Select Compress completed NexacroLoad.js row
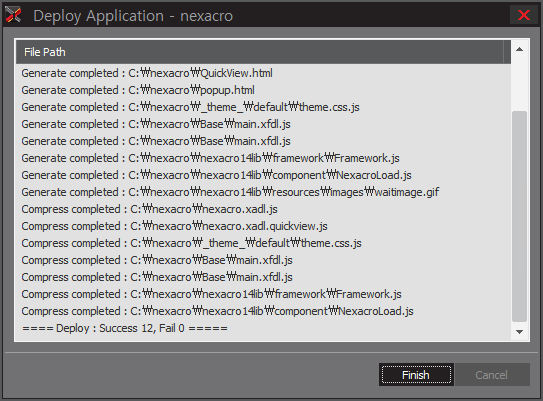 tap(263, 311)
